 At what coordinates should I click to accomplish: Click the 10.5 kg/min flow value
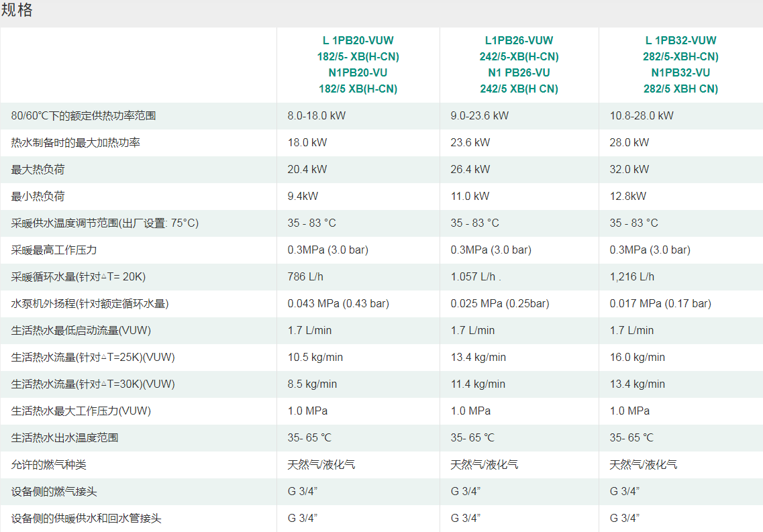[x=315, y=358]
